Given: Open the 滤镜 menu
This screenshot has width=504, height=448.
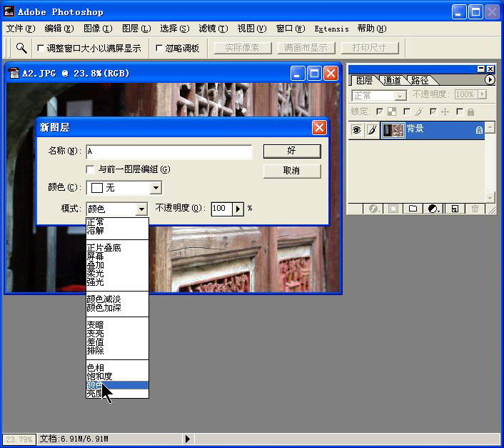Looking at the screenshot, I should click(213, 29).
